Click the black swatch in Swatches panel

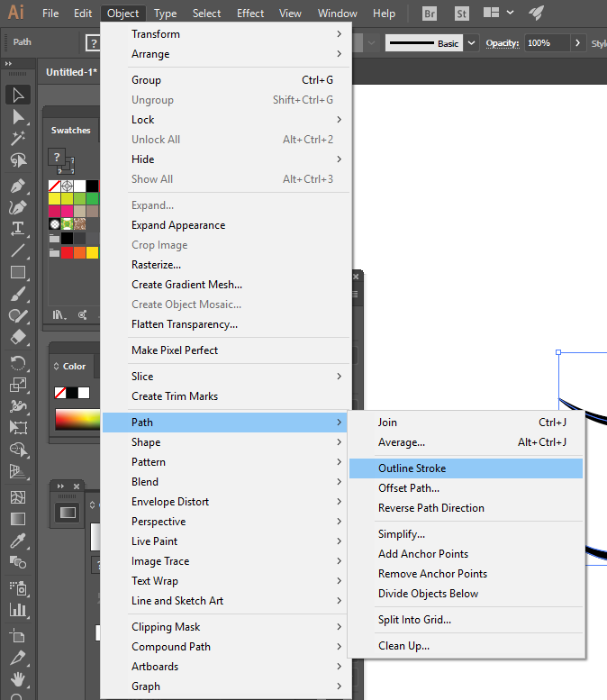[93, 186]
